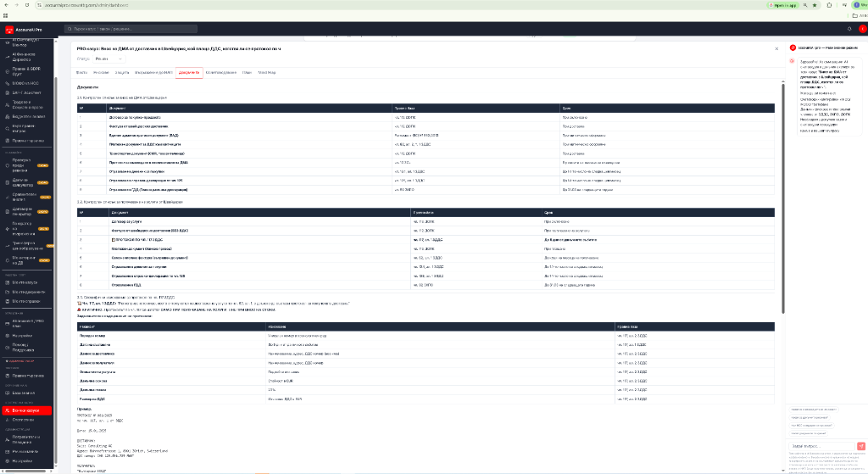Click the AccountAI Pro logo
Screen dimensions: 868x474
point(23,30)
